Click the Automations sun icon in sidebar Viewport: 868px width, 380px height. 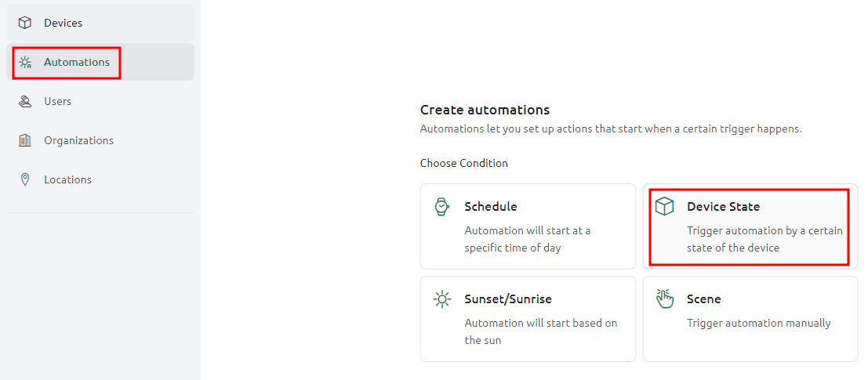tap(25, 63)
